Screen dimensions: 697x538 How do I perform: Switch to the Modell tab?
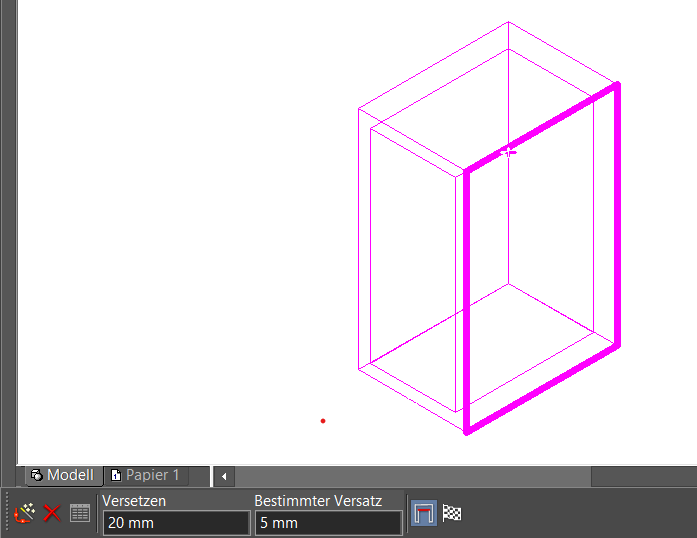click(x=64, y=475)
